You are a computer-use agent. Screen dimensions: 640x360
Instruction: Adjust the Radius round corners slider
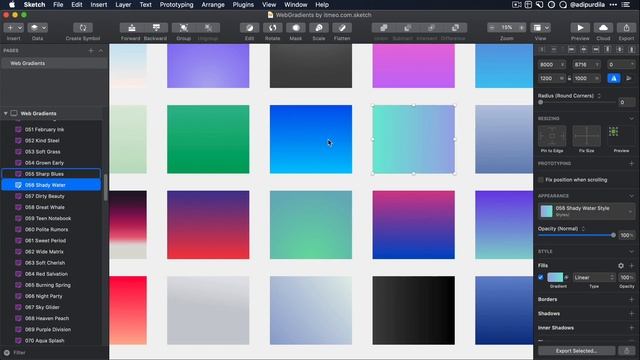point(541,102)
